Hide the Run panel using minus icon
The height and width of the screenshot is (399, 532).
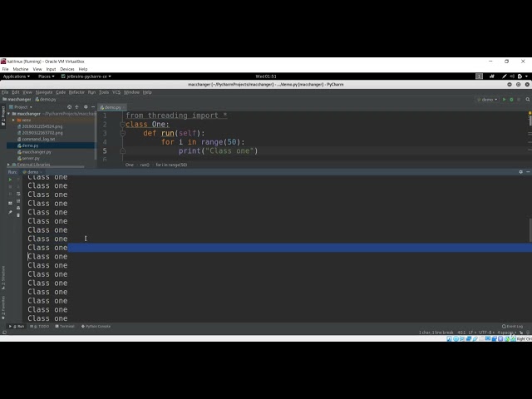click(528, 172)
